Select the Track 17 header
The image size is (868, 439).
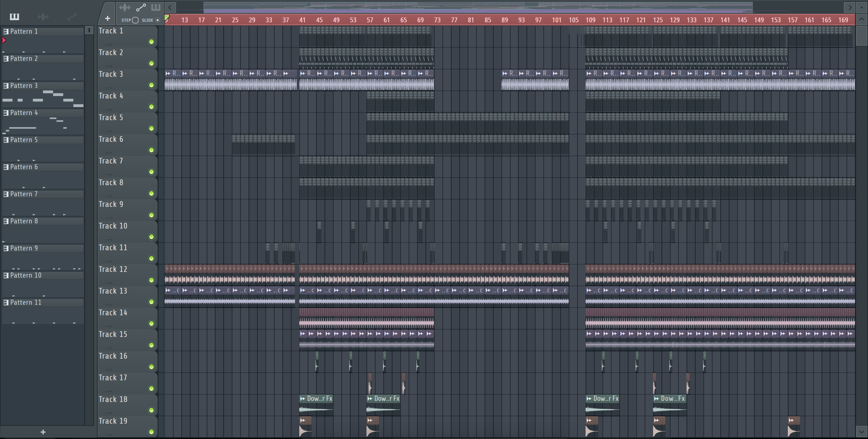coord(127,384)
